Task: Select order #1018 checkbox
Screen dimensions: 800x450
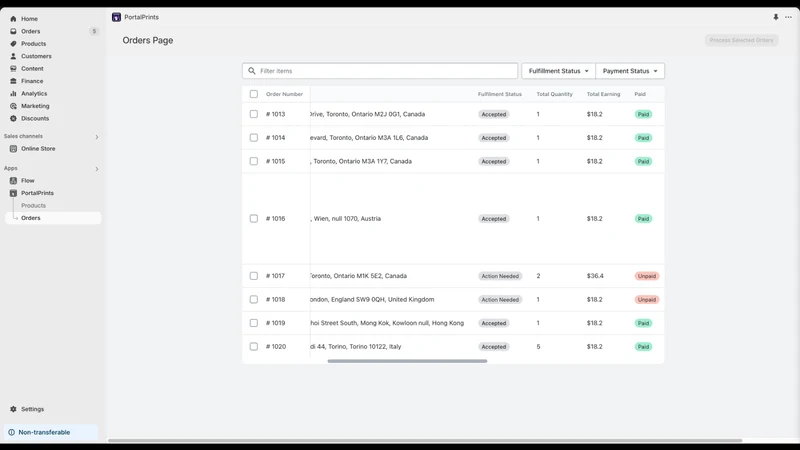Action: click(x=254, y=299)
